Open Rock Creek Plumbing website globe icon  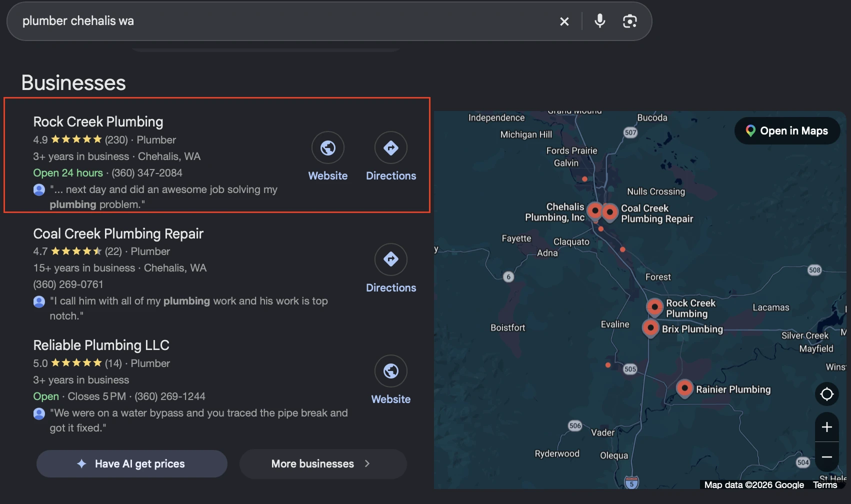pyautogui.click(x=328, y=147)
